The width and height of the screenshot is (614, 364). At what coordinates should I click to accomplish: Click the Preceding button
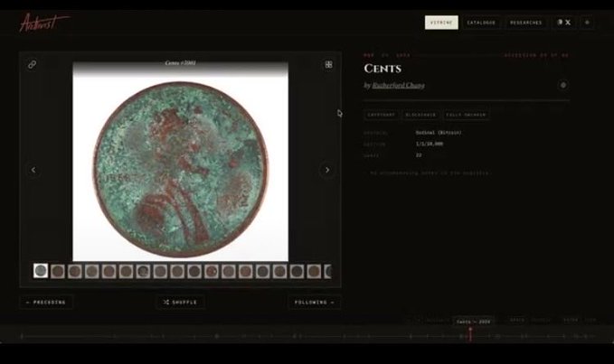(46, 303)
